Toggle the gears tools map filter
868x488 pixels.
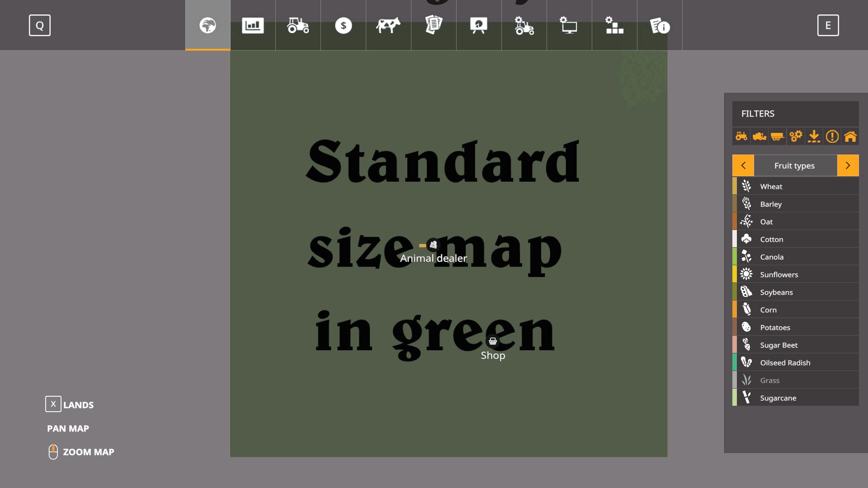click(796, 136)
